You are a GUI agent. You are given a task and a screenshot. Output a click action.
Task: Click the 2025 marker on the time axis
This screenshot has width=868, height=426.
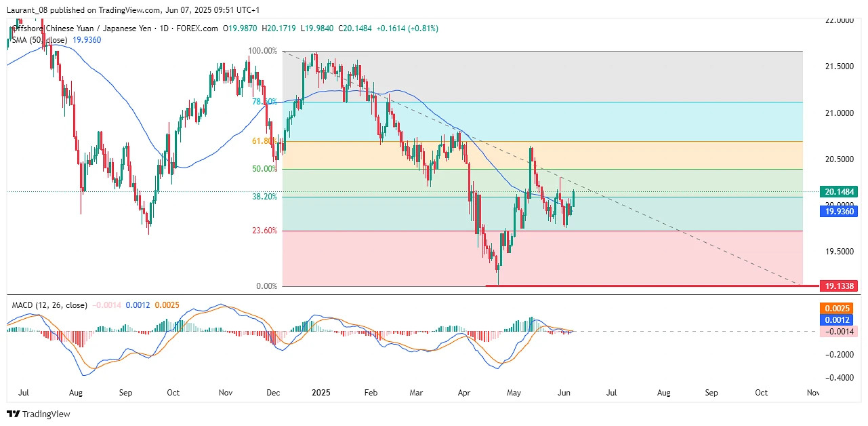point(320,393)
